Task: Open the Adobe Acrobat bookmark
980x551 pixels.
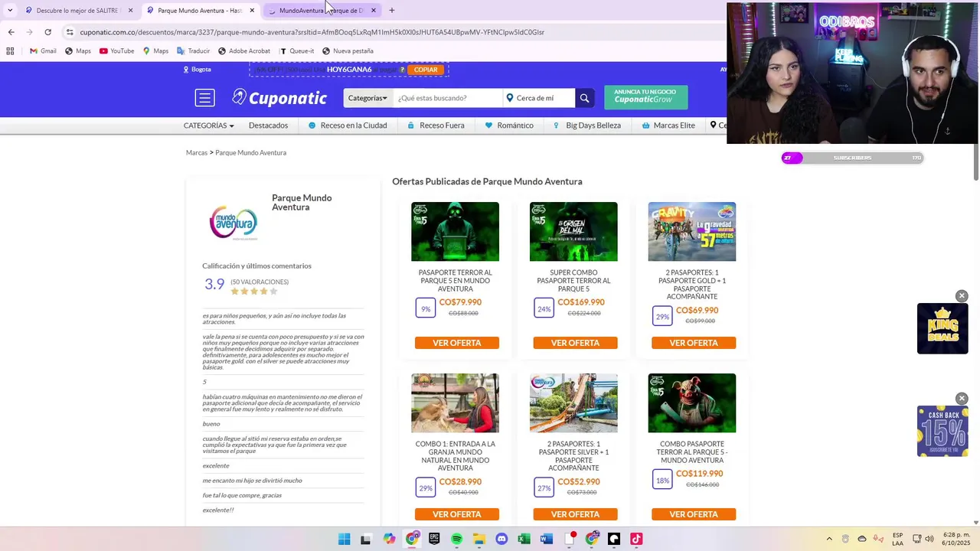Action: (244, 51)
